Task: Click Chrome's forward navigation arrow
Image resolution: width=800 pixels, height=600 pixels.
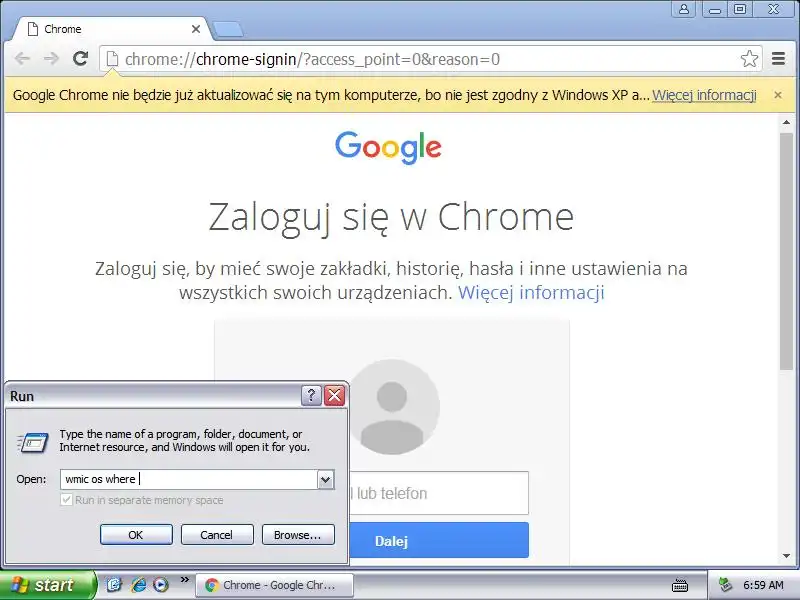Action: (51, 59)
